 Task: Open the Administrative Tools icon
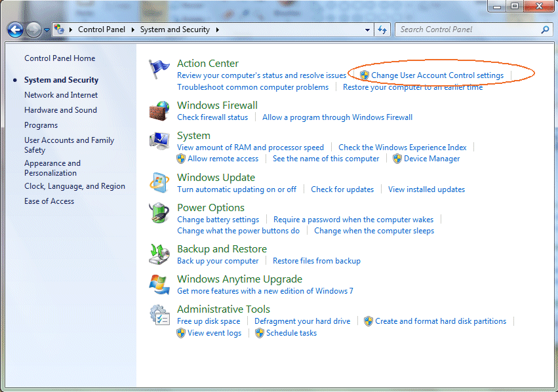159,315
